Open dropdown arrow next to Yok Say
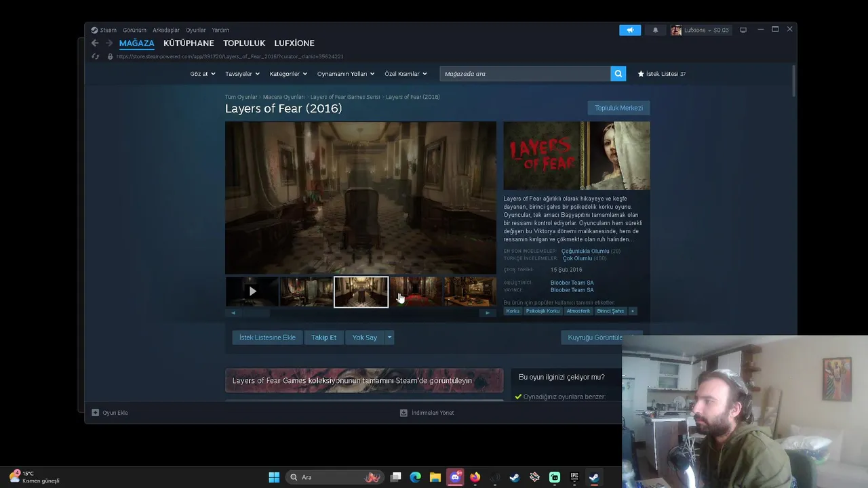 point(389,338)
